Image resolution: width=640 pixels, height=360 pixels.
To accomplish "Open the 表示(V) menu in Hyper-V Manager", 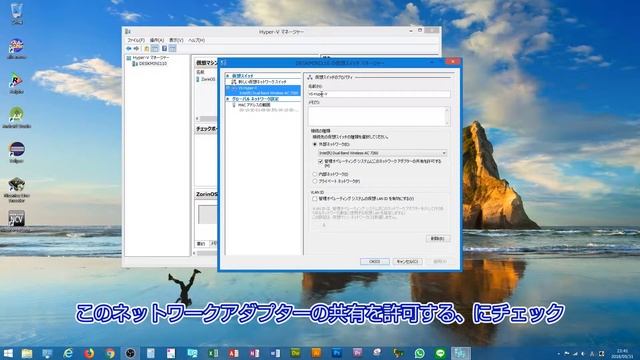I will coord(176,40).
